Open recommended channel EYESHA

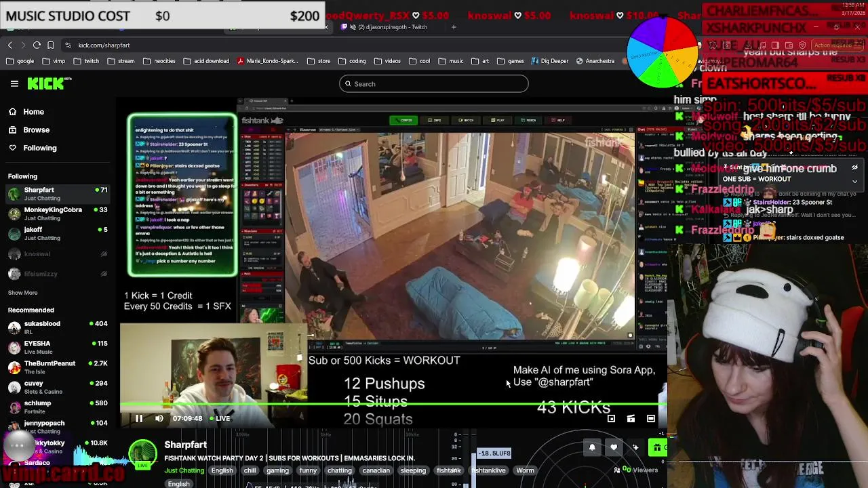pyautogui.click(x=58, y=347)
